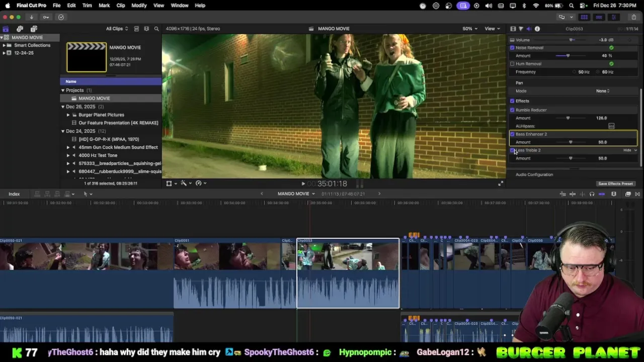Open the timeline Index button
The height and width of the screenshot is (362, 644).
[x=14, y=194]
